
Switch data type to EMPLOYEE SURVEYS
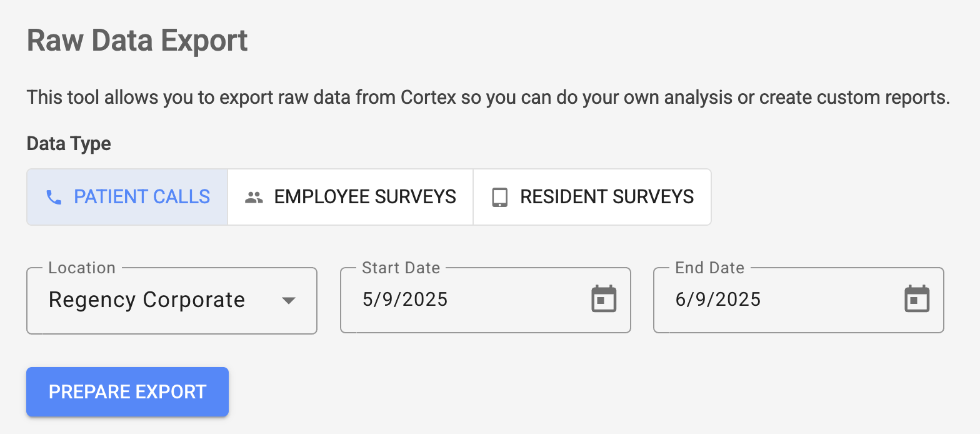pyautogui.click(x=351, y=197)
